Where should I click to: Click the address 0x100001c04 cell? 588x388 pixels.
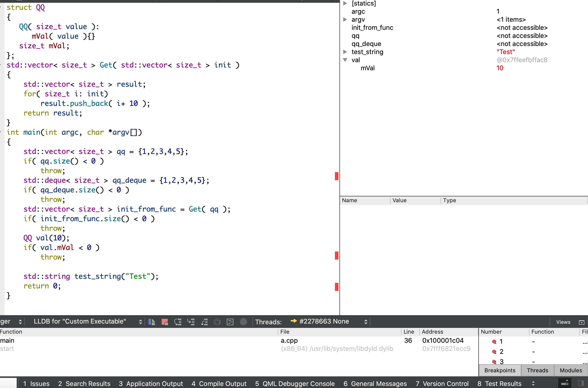(443, 340)
